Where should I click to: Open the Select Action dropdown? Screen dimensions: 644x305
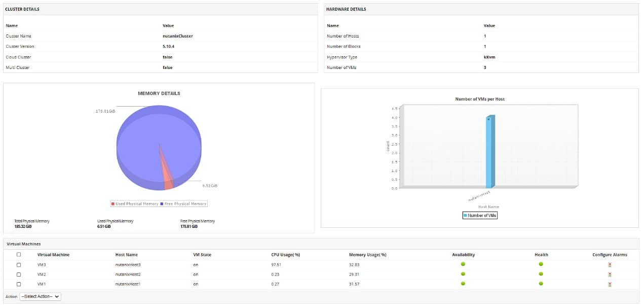(40, 296)
